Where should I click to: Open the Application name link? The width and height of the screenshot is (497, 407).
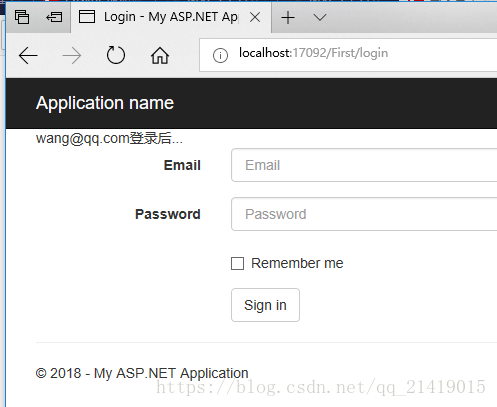(105, 103)
